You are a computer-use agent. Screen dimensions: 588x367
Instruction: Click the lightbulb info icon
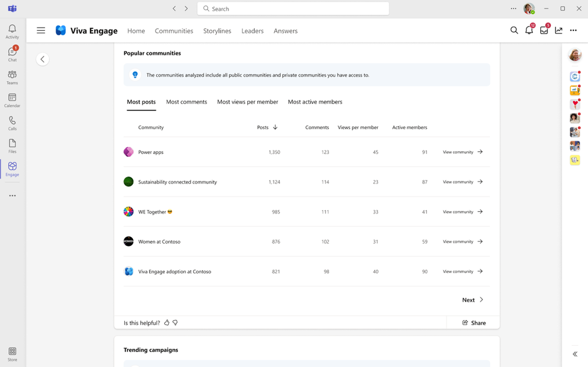pyautogui.click(x=135, y=75)
